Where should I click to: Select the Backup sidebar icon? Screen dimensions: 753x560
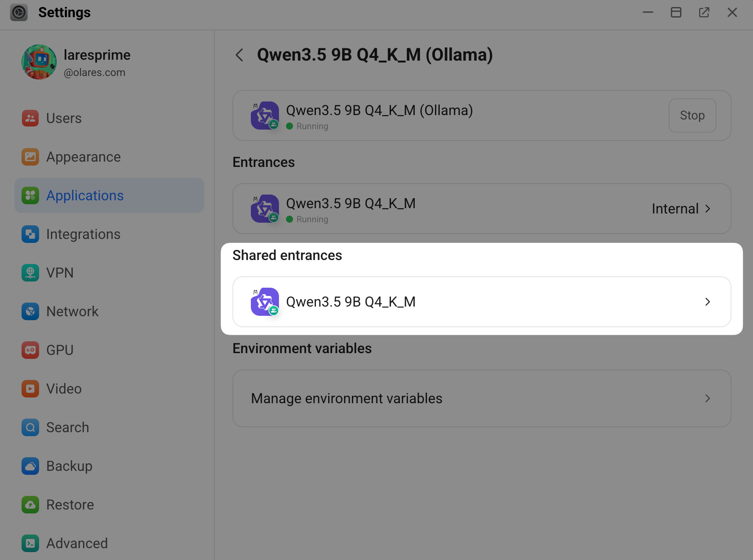click(x=30, y=466)
